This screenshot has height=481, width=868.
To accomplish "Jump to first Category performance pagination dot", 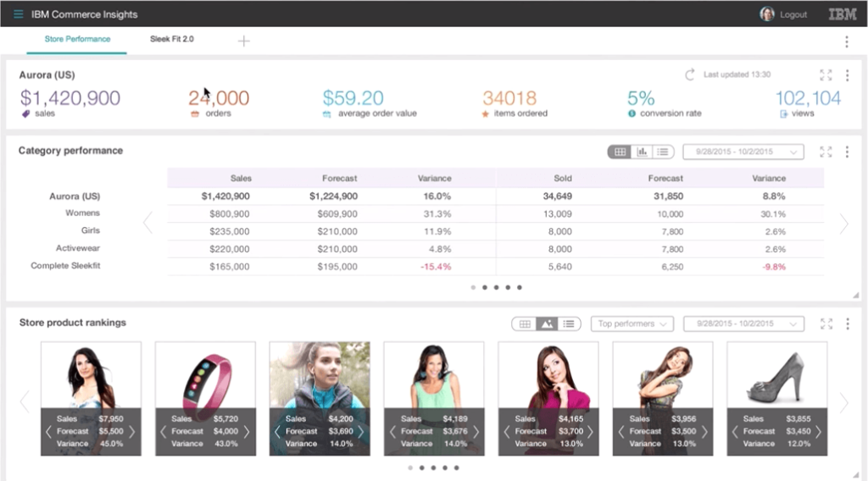I will 473,287.
